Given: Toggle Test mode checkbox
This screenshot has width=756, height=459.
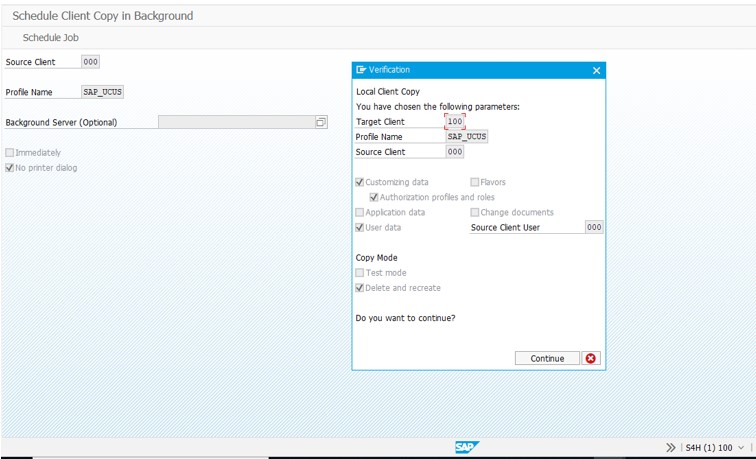Looking at the screenshot, I should 360,273.
